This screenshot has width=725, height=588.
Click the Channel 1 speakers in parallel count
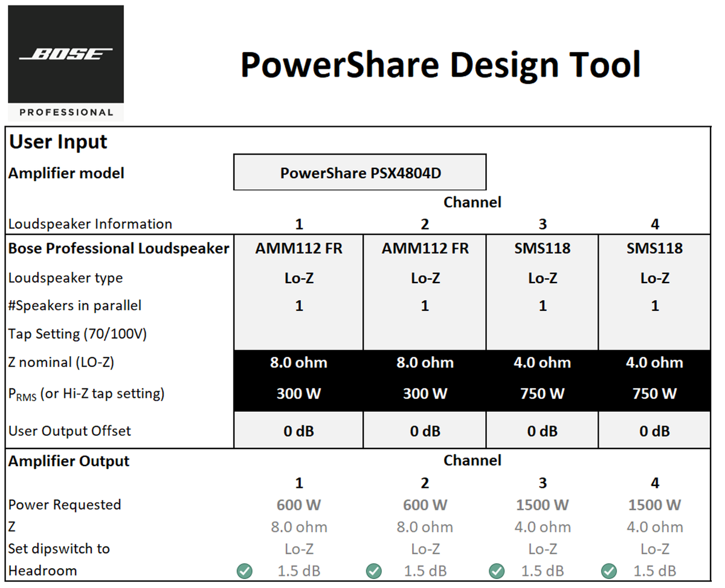pyautogui.click(x=298, y=305)
